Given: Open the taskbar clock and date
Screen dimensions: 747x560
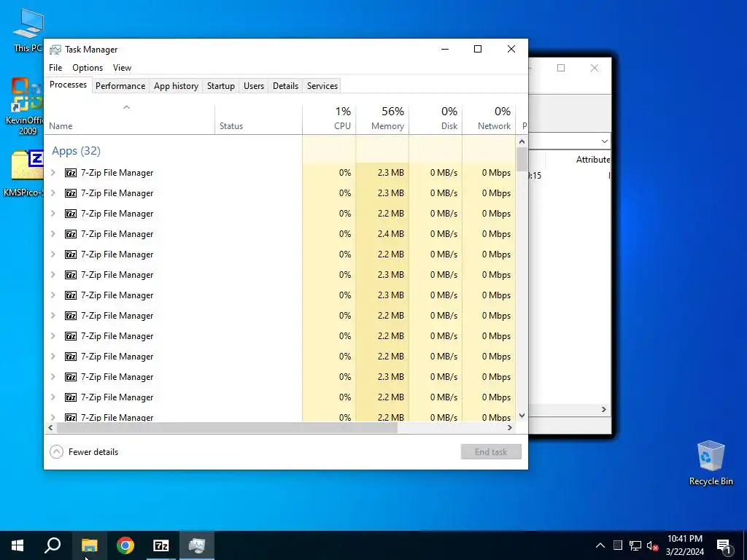Looking at the screenshot, I should (x=684, y=545).
